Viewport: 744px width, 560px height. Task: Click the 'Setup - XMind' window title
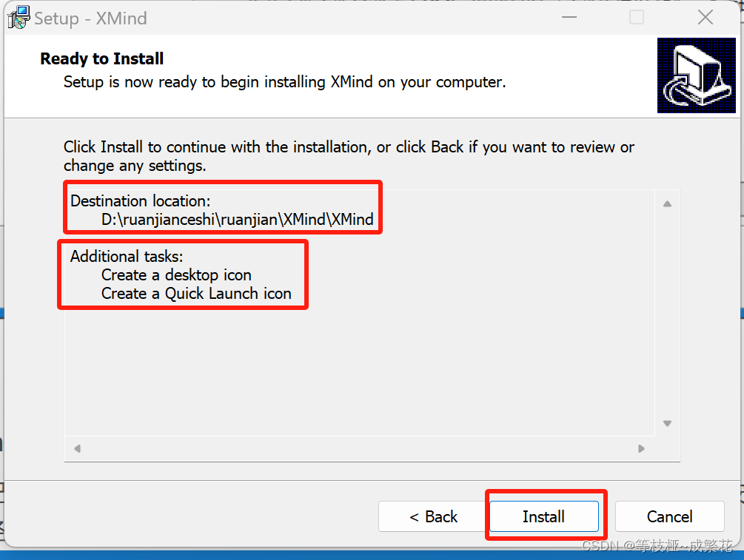(x=90, y=18)
